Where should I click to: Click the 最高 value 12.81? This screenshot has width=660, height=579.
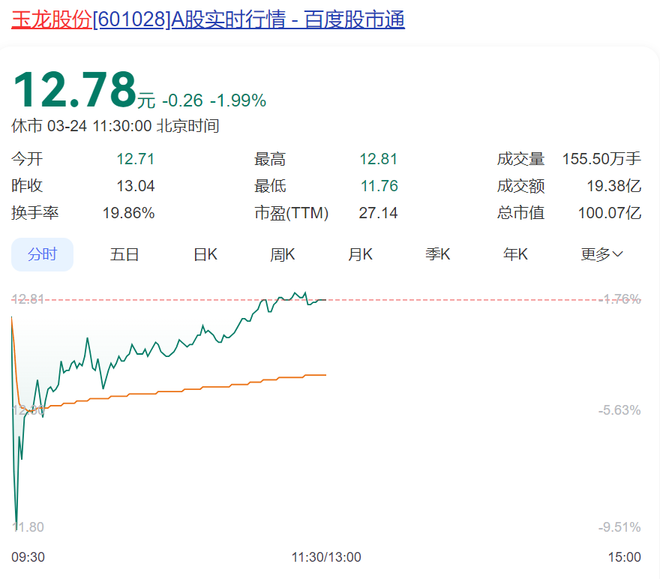click(x=378, y=159)
